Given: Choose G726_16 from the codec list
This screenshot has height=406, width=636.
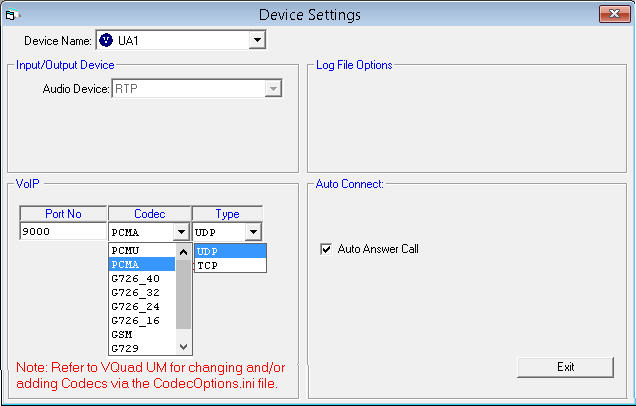Looking at the screenshot, I should (142, 320).
